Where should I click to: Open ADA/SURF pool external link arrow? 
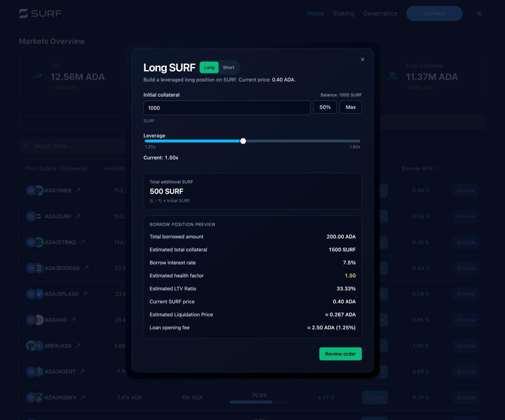[x=77, y=216]
